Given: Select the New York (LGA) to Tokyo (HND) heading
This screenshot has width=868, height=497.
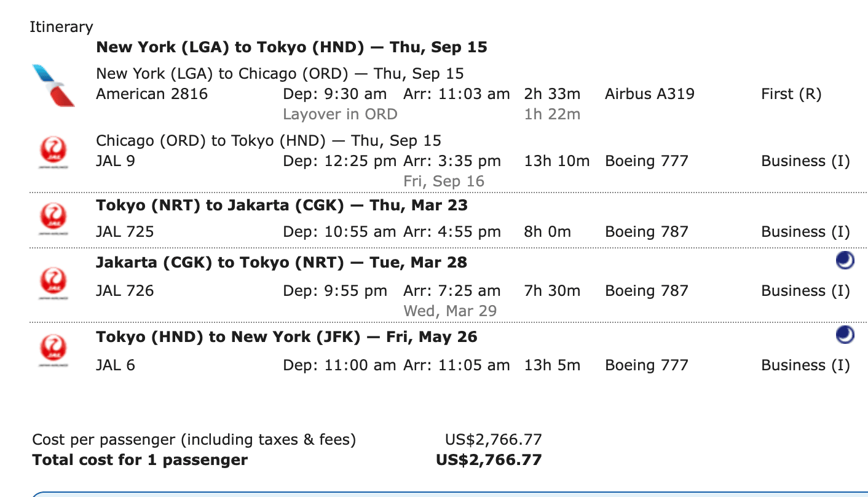Looking at the screenshot, I should coord(292,47).
